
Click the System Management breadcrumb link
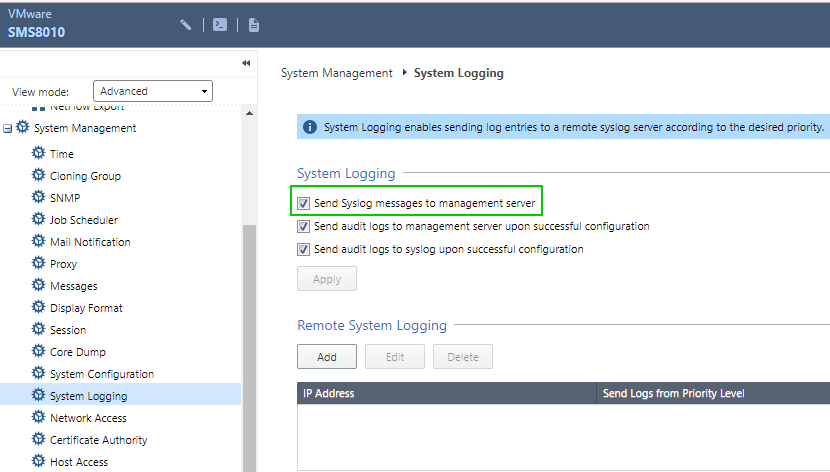click(336, 73)
